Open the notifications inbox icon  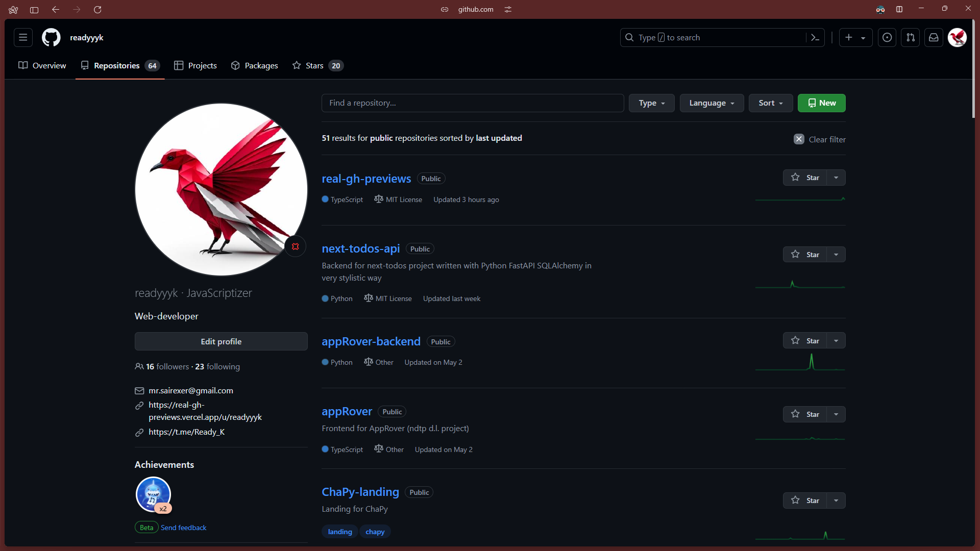pos(934,38)
